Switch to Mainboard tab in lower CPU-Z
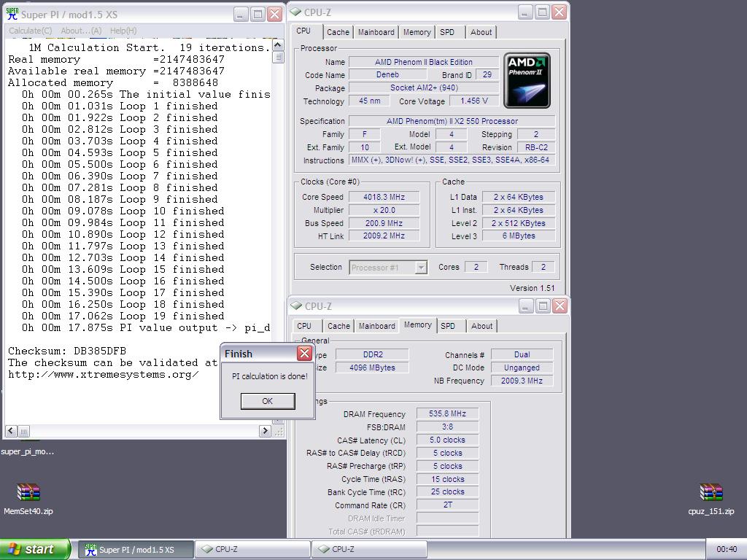The height and width of the screenshot is (560, 747). 377,326
